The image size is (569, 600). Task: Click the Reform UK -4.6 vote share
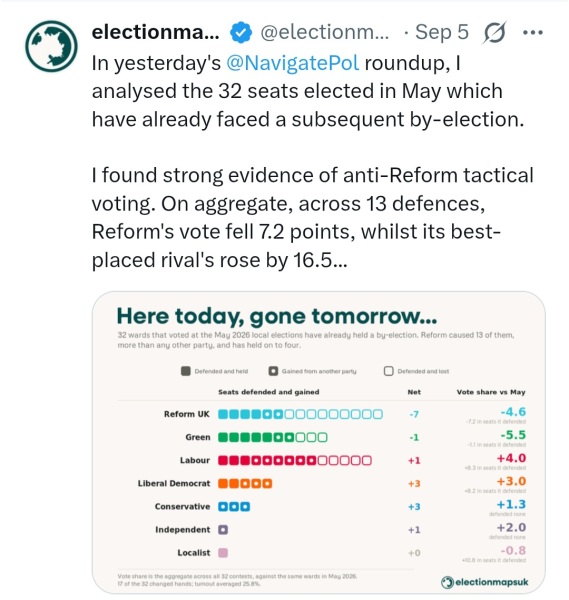(513, 412)
